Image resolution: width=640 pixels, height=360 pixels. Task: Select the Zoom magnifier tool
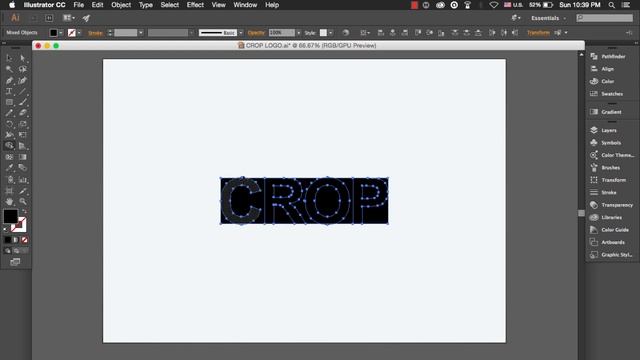[22, 201]
